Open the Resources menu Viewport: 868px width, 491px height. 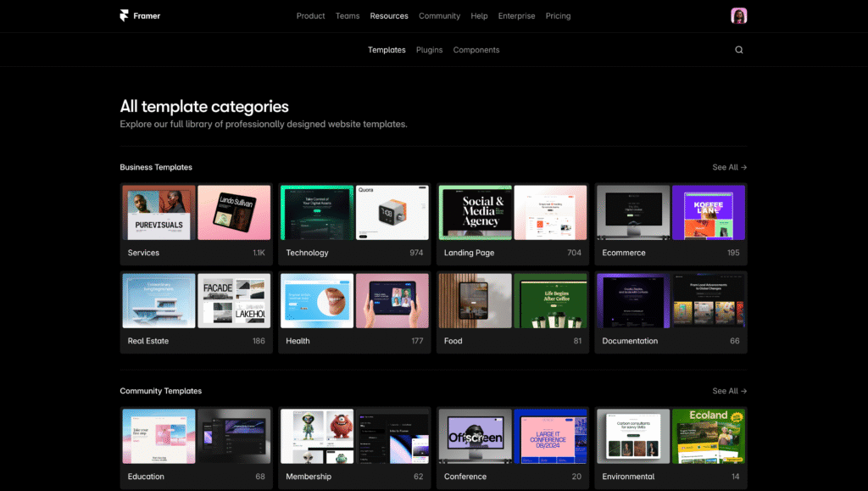pyautogui.click(x=389, y=16)
